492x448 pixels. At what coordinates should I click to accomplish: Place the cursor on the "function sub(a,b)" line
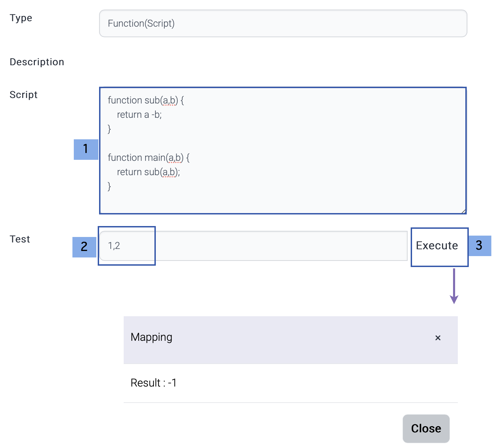click(x=146, y=100)
